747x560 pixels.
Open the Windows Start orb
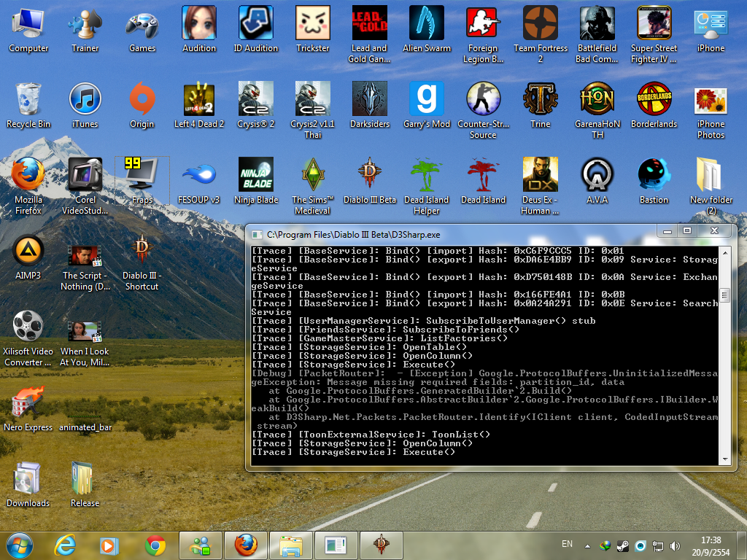point(20,545)
